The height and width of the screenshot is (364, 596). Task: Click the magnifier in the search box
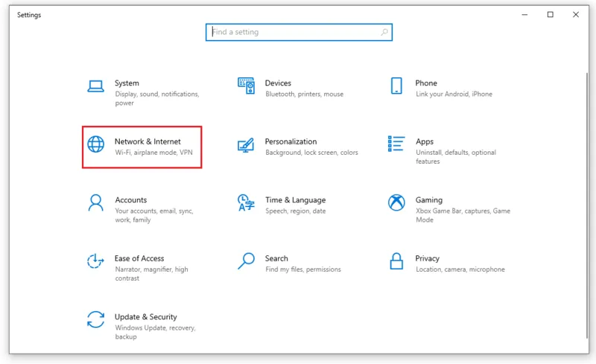pyautogui.click(x=384, y=33)
